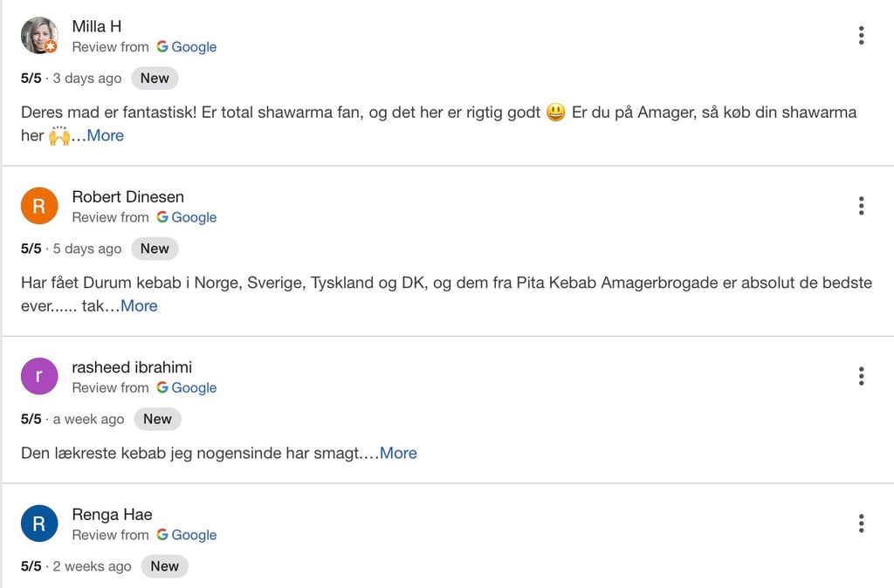Expand Milla H's review with the More link

tap(105, 135)
